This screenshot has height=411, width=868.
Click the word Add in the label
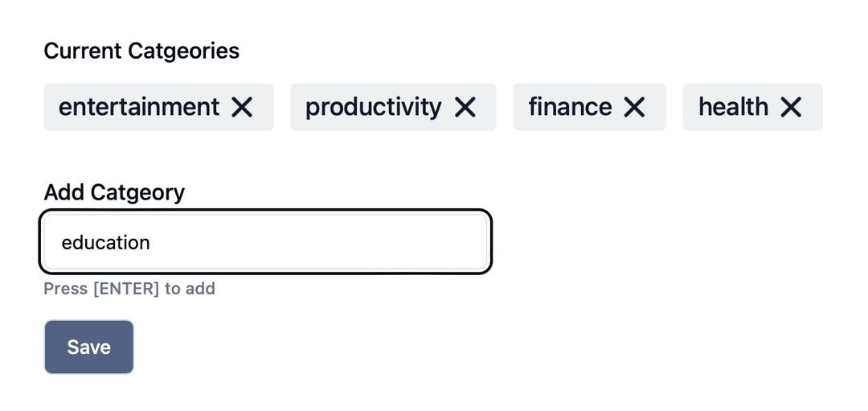pyautogui.click(x=64, y=192)
